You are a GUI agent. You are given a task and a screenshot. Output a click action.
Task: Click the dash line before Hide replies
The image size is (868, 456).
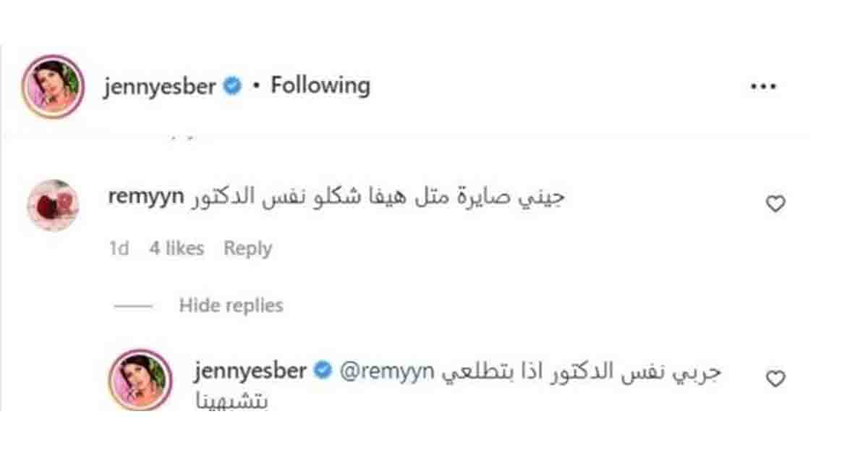tap(133, 306)
